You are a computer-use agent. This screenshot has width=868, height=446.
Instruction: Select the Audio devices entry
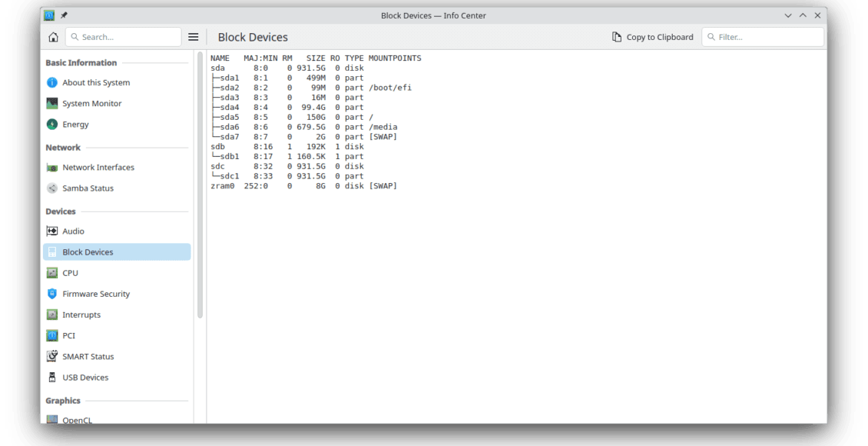click(x=73, y=231)
